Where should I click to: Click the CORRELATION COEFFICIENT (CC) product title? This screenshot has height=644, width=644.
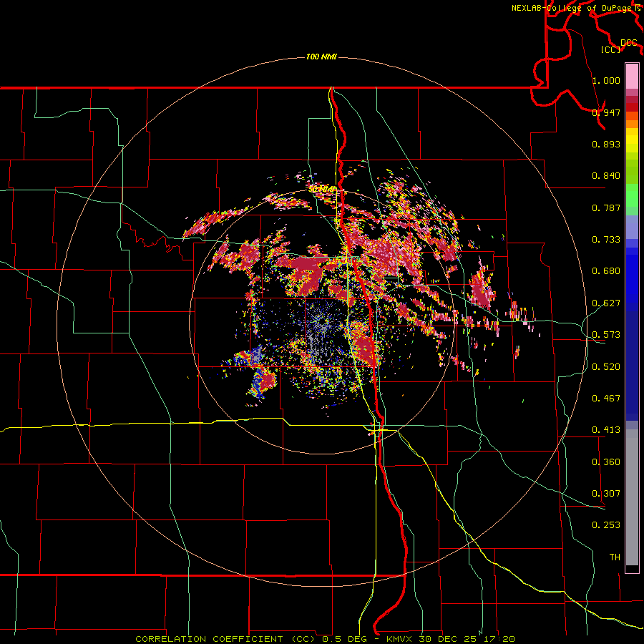(x=225, y=639)
